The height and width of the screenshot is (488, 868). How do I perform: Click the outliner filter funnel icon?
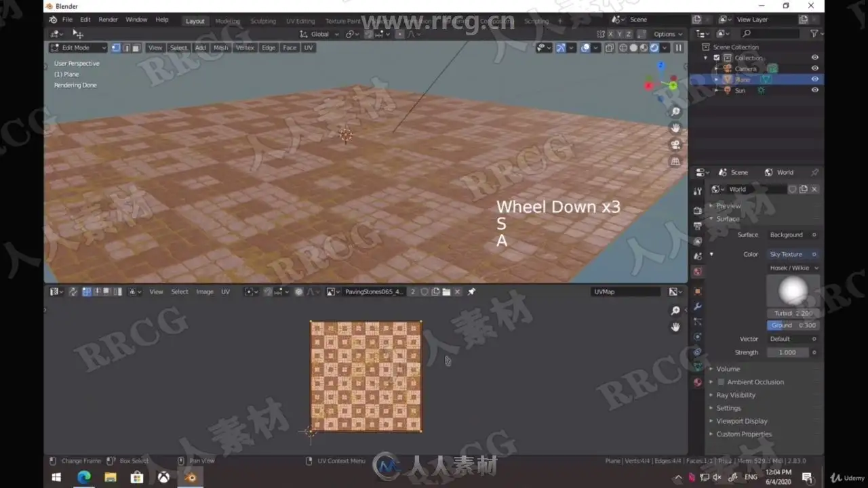[x=814, y=33]
